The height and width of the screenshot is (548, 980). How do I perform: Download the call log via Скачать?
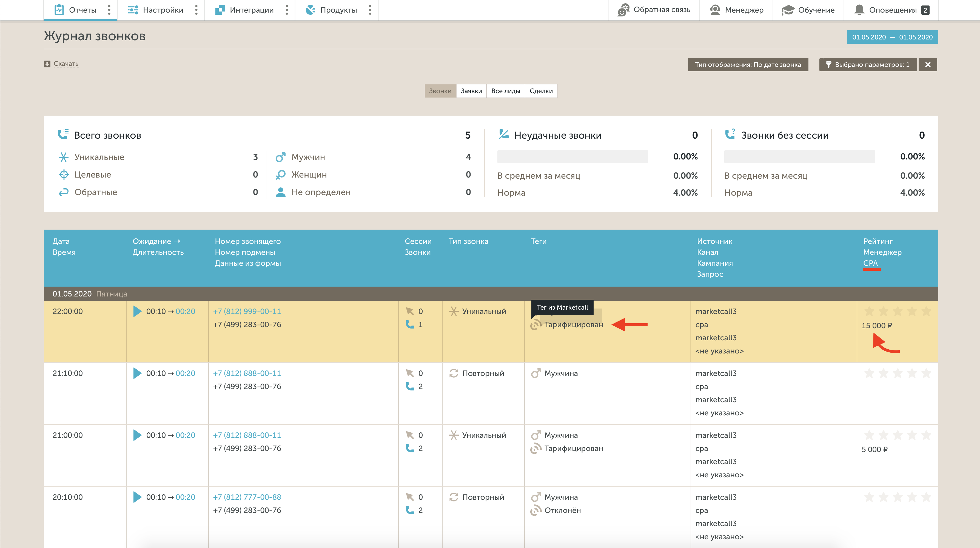point(66,64)
